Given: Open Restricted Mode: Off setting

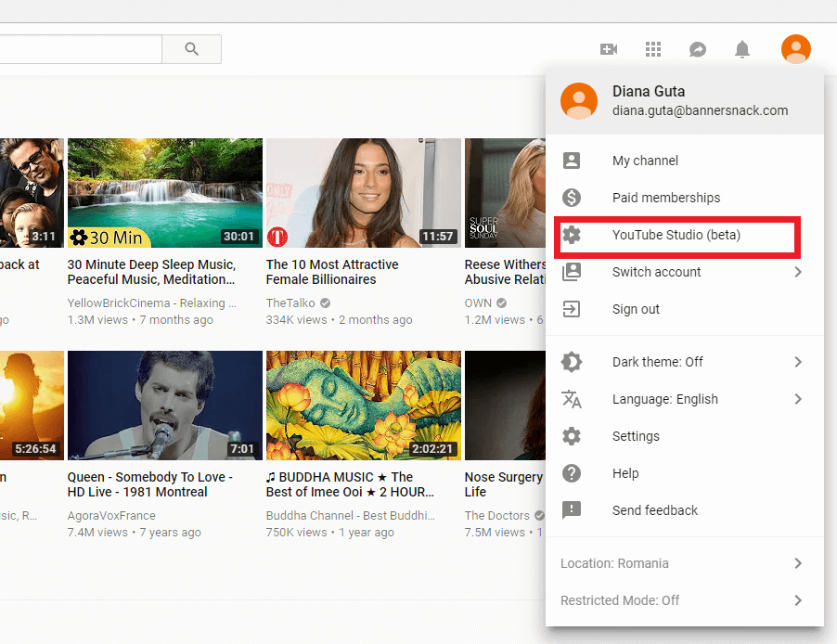Looking at the screenshot, I should coord(684,600).
